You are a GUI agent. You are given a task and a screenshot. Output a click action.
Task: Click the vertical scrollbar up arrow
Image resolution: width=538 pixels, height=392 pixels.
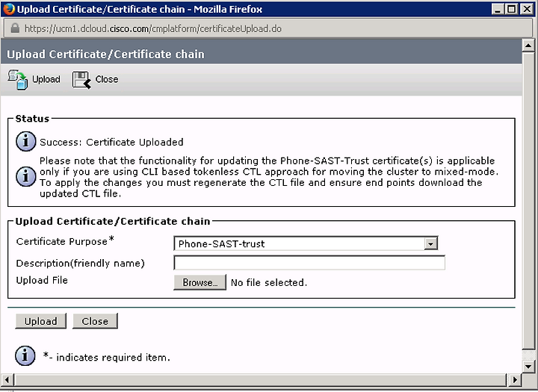[x=528, y=46]
